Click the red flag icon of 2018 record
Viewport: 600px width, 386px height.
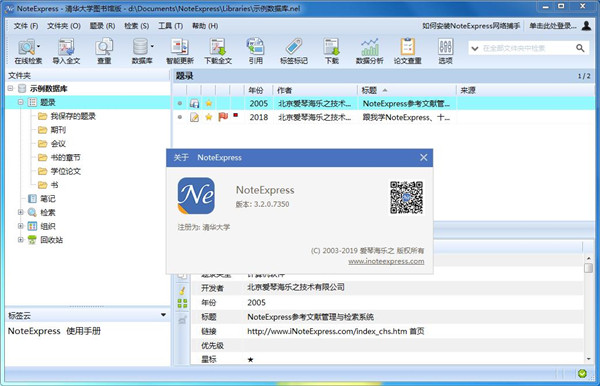tap(223, 117)
